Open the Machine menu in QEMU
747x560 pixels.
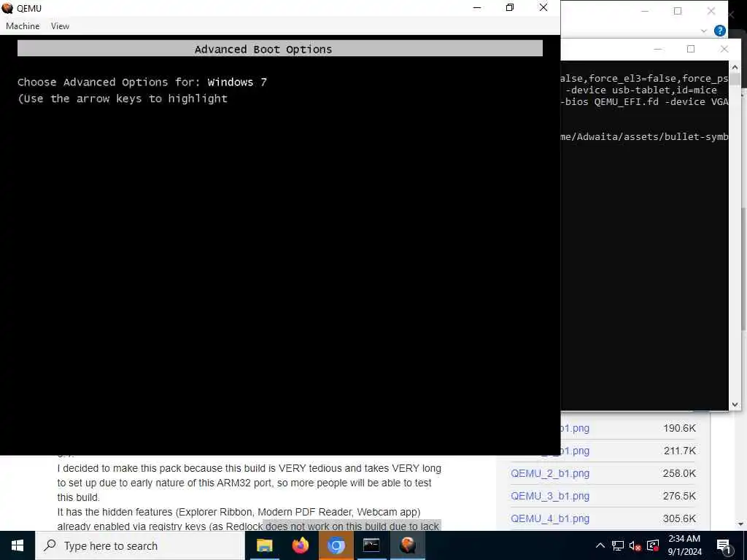pos(23,26)
